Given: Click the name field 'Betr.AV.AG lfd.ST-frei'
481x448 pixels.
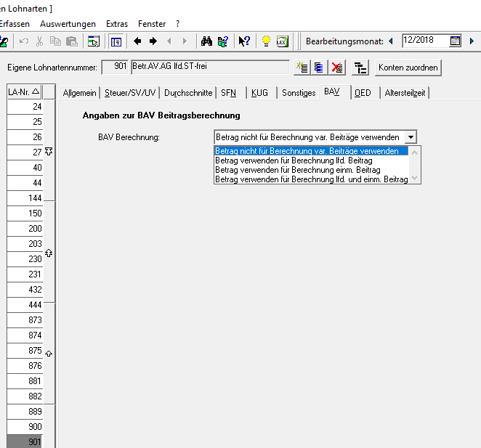Looking at the screenshot, I should [210, 67].
